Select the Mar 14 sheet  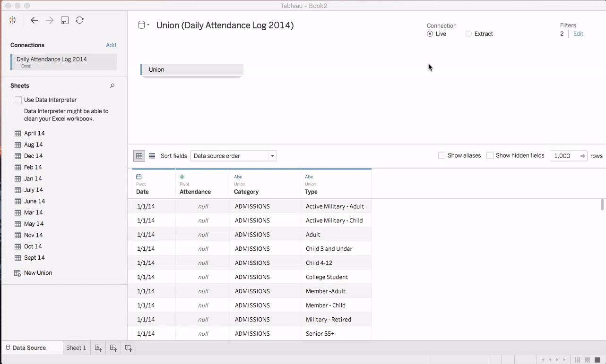pyautogui.click(x=34, y=212)
